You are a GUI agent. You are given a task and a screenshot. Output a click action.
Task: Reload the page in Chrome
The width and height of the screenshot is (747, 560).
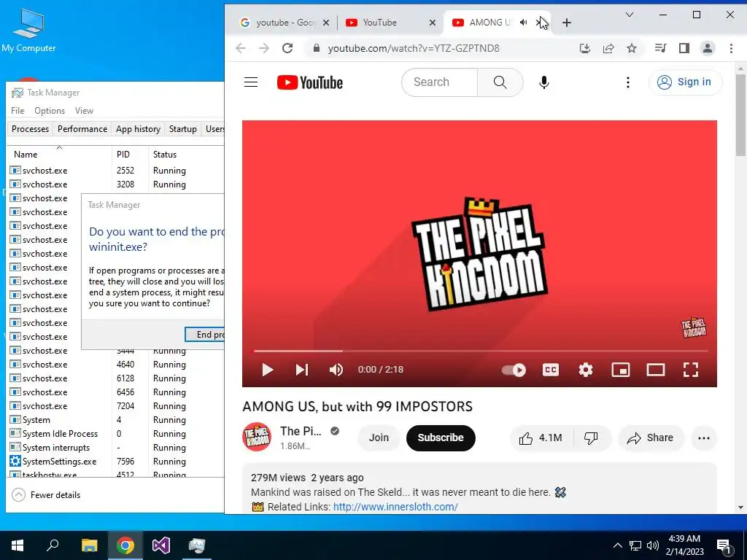tap(287, 48)
